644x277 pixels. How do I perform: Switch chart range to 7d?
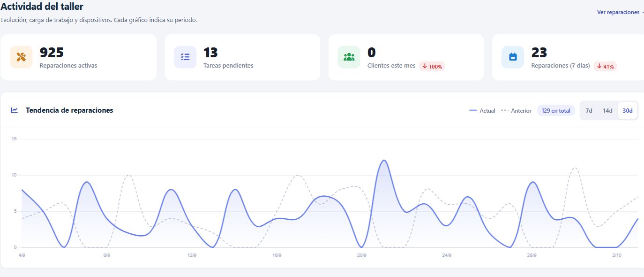pyautogui.click(x=589, y=111)
